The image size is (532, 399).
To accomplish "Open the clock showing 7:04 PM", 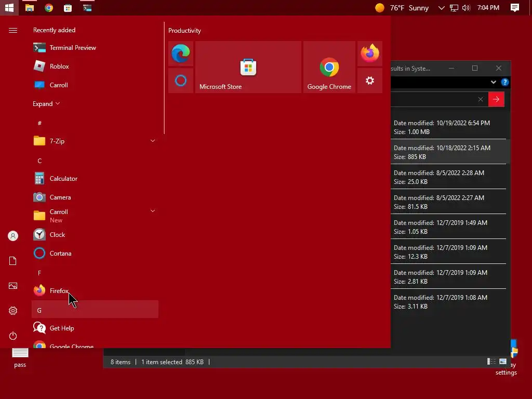I will point(488,7).
